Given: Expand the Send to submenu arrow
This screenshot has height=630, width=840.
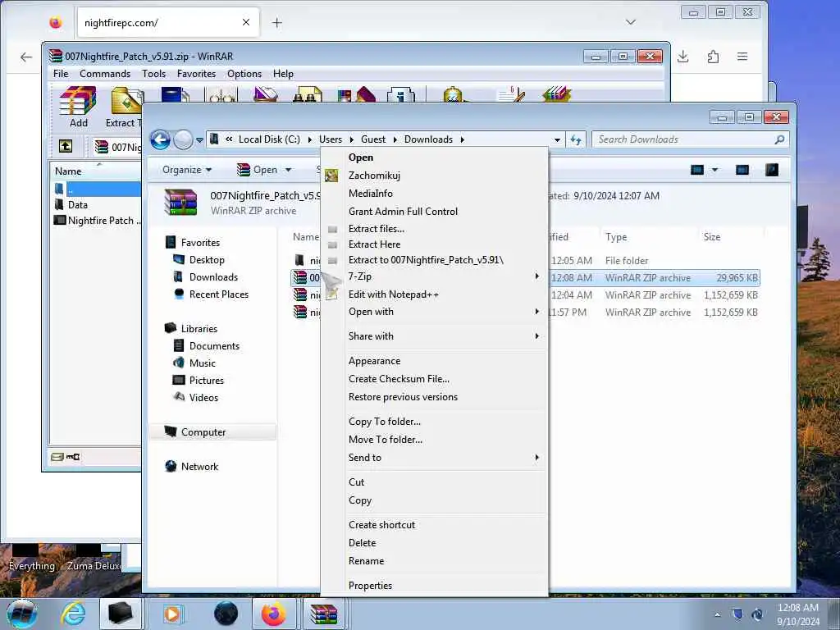Looking at the screenshot, I should pyautogui.click(x=536, y=458).
